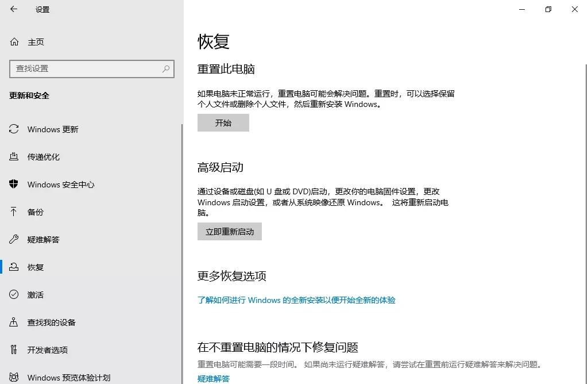Click the 激活 checkmark icon
The width and height of the screenshot is (588, 384).
click(x=13, y=294)
